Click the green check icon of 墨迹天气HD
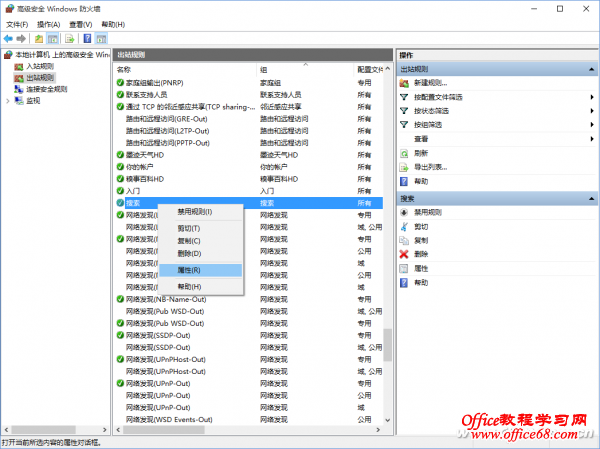The width and height of the screenshot is (600, 449). click(x=120, y=155)
